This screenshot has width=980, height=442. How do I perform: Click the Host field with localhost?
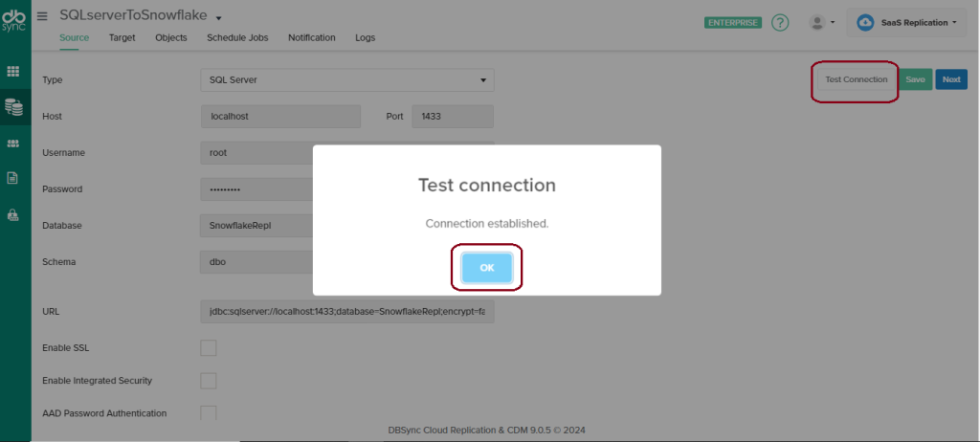(x=280, y=117)
